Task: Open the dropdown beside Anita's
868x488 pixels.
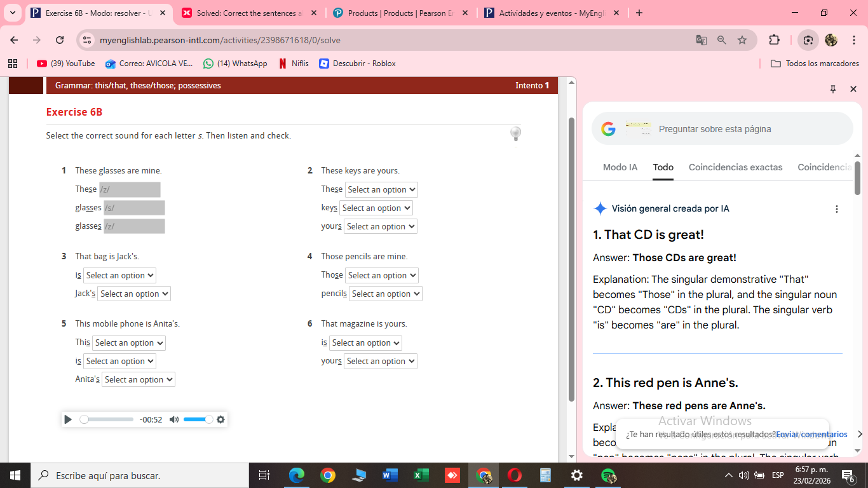Action: point(139,379)
